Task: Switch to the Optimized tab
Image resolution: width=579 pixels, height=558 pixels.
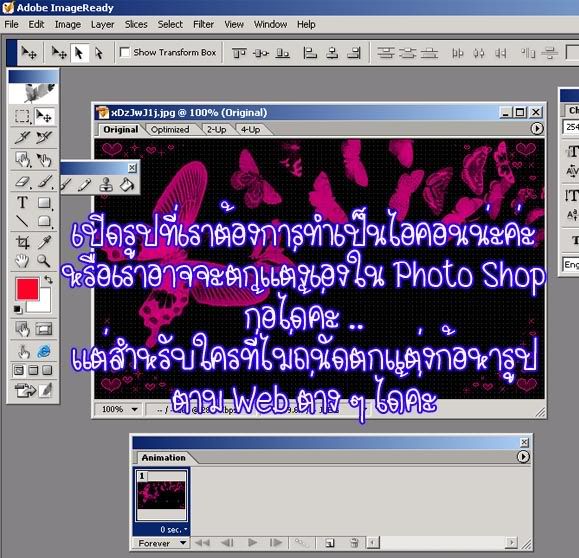Action: [170, 130]
